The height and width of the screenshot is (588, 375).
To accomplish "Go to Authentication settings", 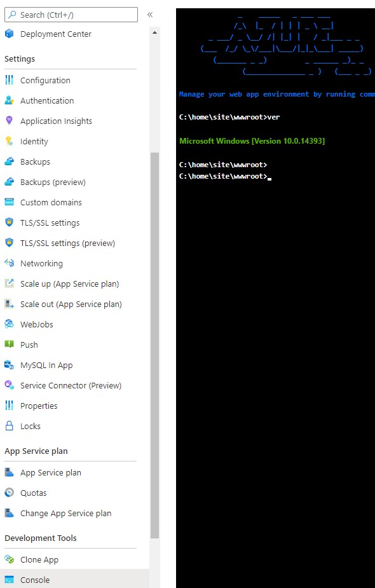I will point(47,100).
